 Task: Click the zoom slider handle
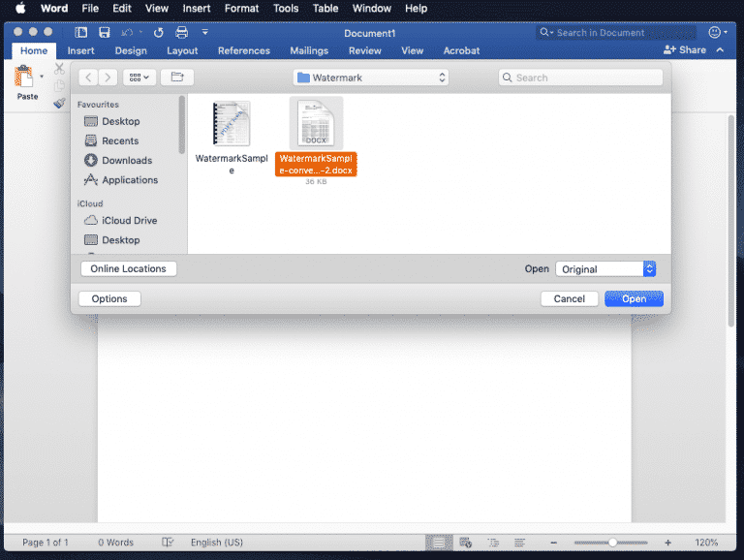612,543
